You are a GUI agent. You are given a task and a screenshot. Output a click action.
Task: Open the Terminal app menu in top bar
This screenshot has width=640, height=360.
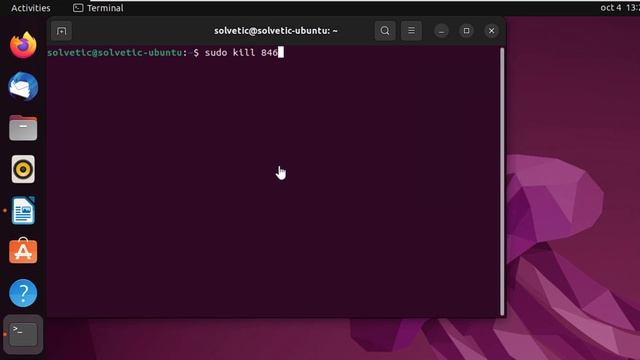(x=98, y=8)
